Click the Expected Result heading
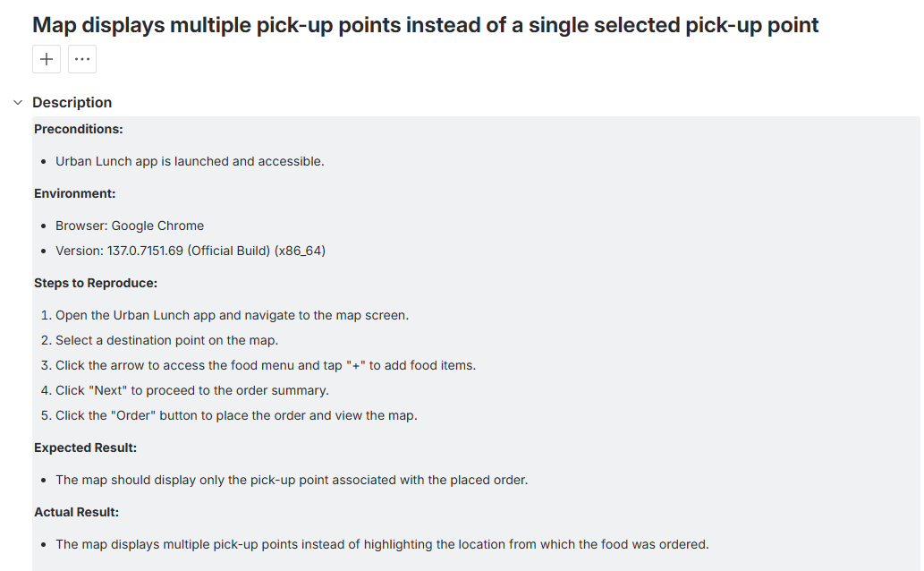 pyautogui.click(x=86, y=447)
